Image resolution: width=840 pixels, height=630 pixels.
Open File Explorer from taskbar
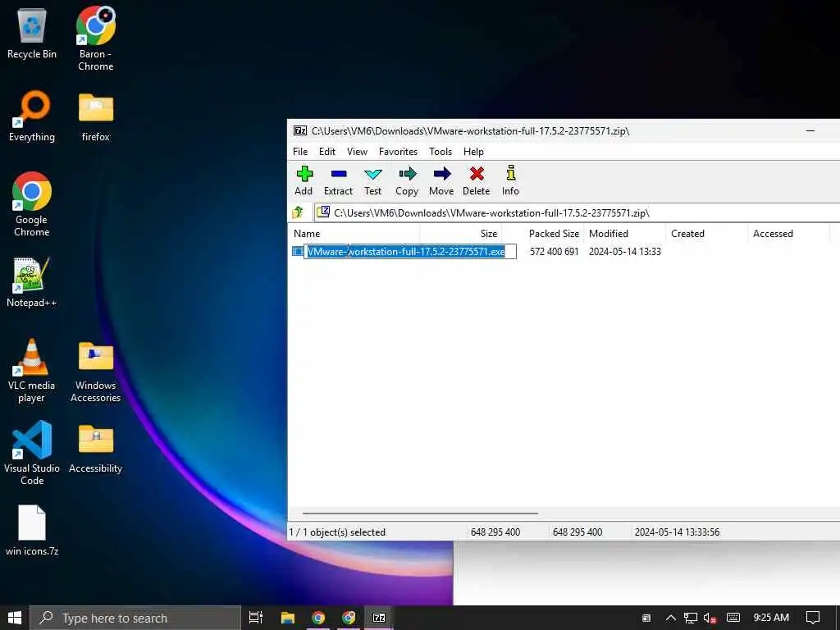pyautogui.click(x=288, y=618)
